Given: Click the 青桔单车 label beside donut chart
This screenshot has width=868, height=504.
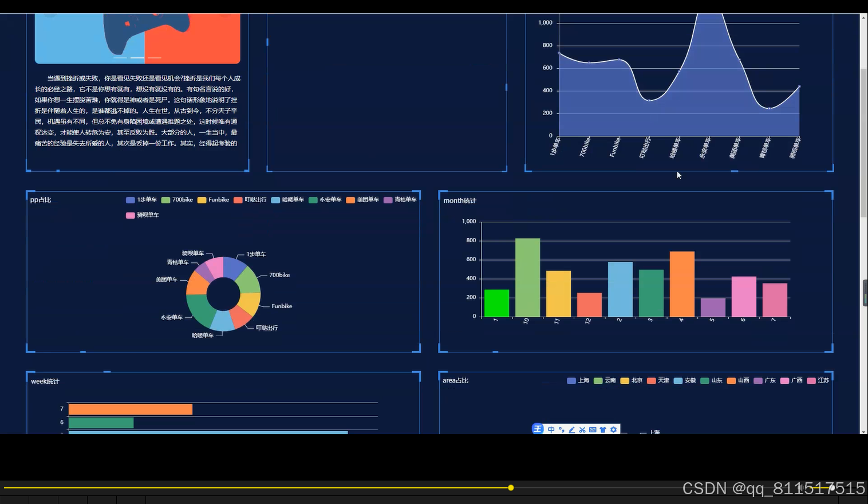Looking at the screenshot, I should (177, 262).
